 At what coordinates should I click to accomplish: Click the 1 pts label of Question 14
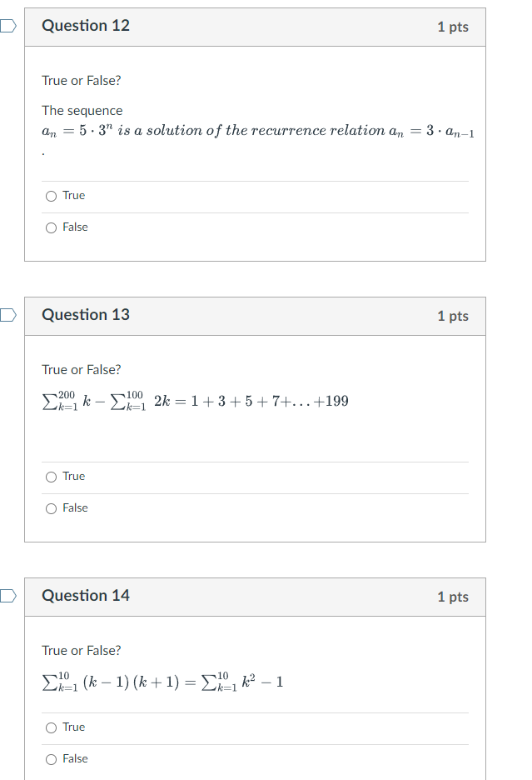coord(452,597)
